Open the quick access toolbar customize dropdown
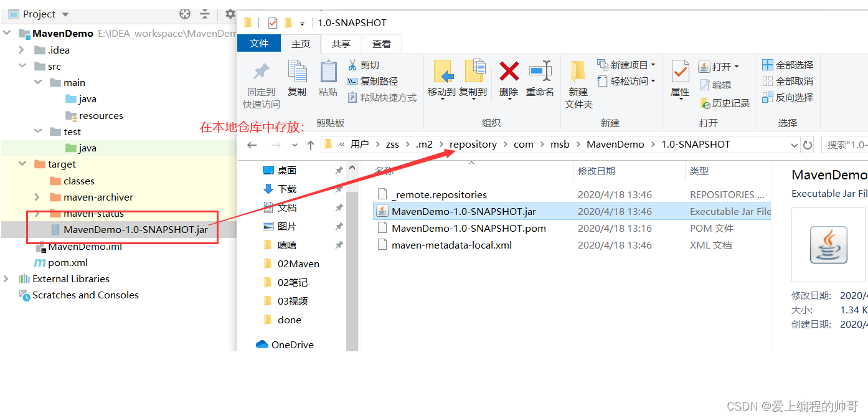 click(302, 24)
